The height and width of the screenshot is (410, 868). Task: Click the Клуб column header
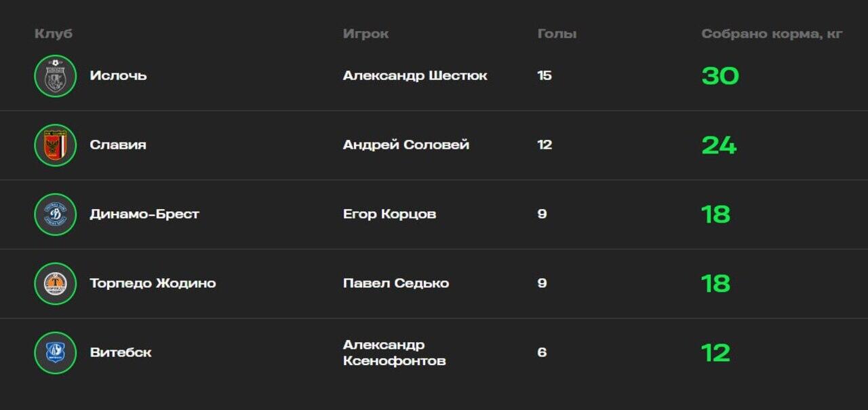pyautogui.click(x=54, y=34)
